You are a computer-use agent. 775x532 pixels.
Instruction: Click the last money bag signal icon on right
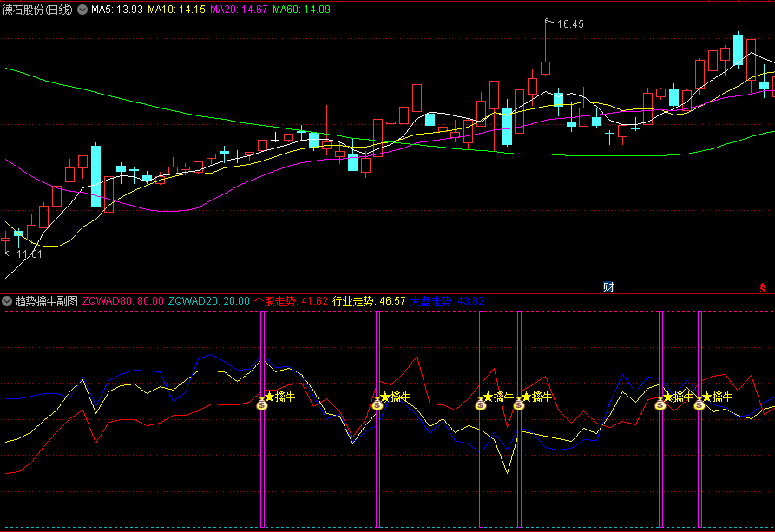tap(699, 404)
